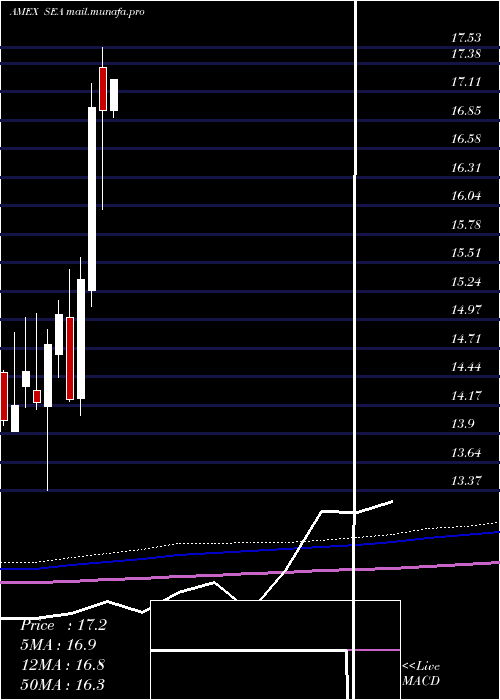Click the 16.85 price axis label
Screen dimensions: 500x700
[466, 111]
